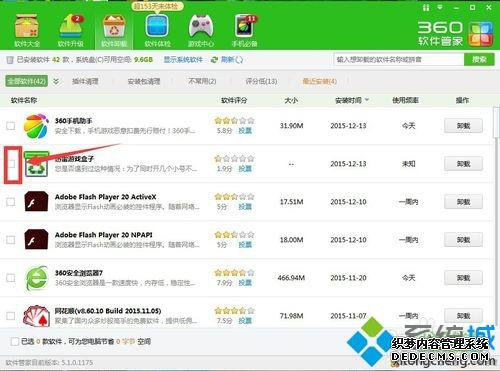Screen dimensions: 500x371
Task: Expand the chevron next to 全部软件(42)
Action: 56,81
